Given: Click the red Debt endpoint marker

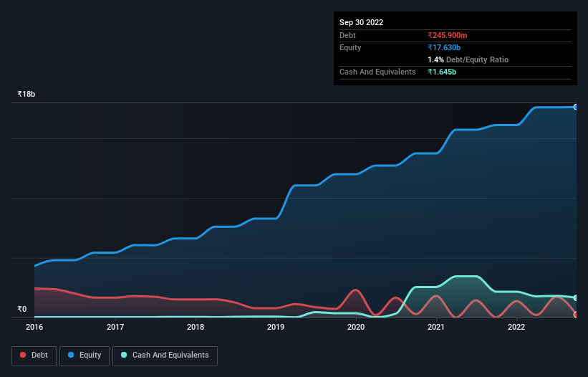Looking at the screenshot, I should point(576,315).
